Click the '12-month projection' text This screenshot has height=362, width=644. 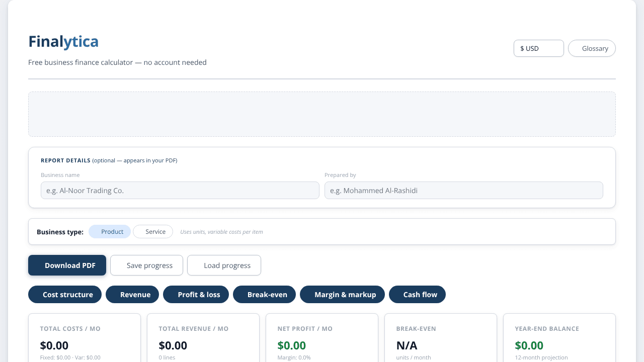[x=541, y=357]
